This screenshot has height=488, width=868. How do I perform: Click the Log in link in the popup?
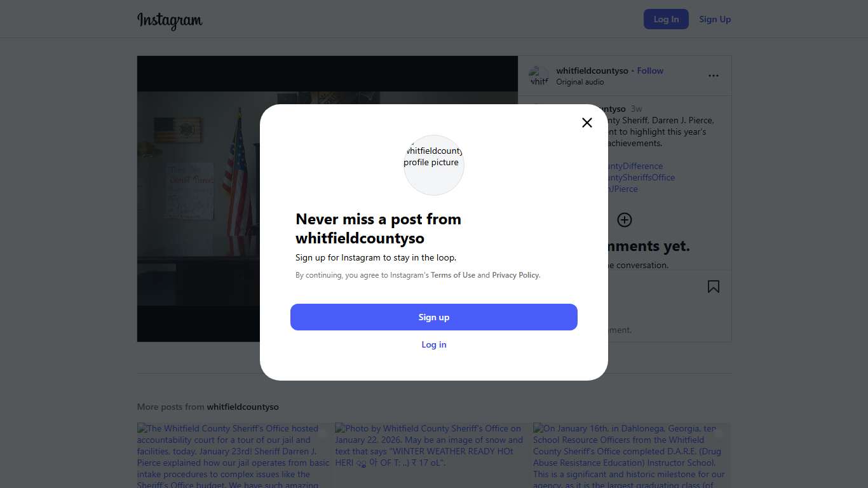[x=434, y=344]
